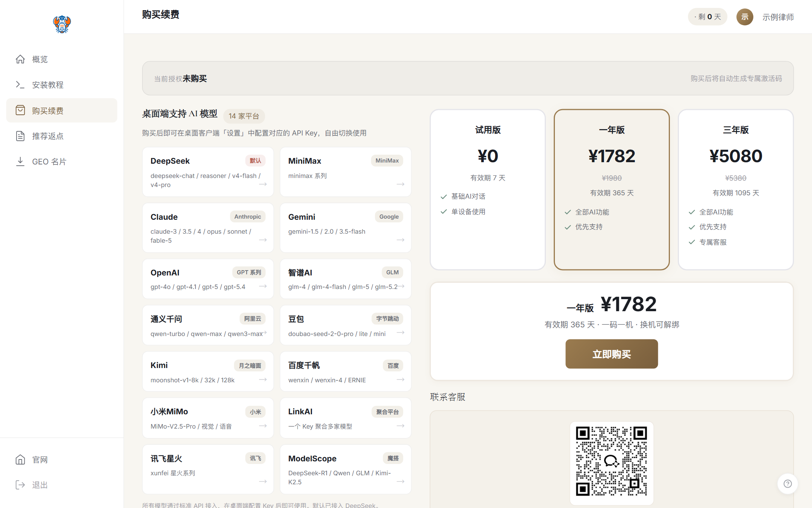Click the 退出 logout icon
812x508 pixels.
20,485
